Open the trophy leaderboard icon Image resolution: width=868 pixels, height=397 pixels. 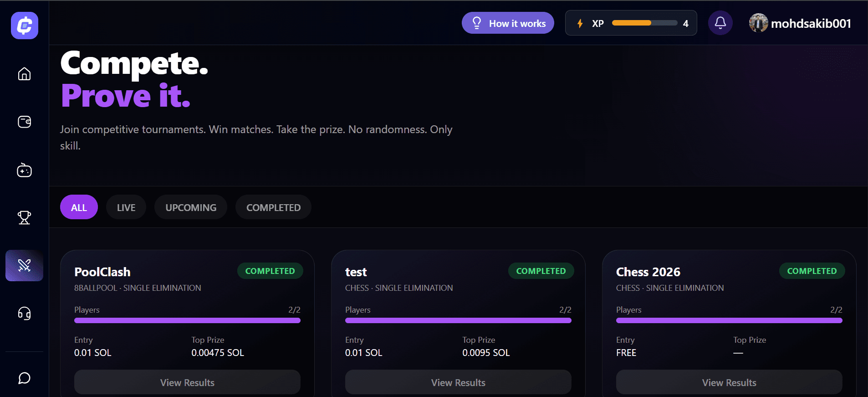coord(25,217)
